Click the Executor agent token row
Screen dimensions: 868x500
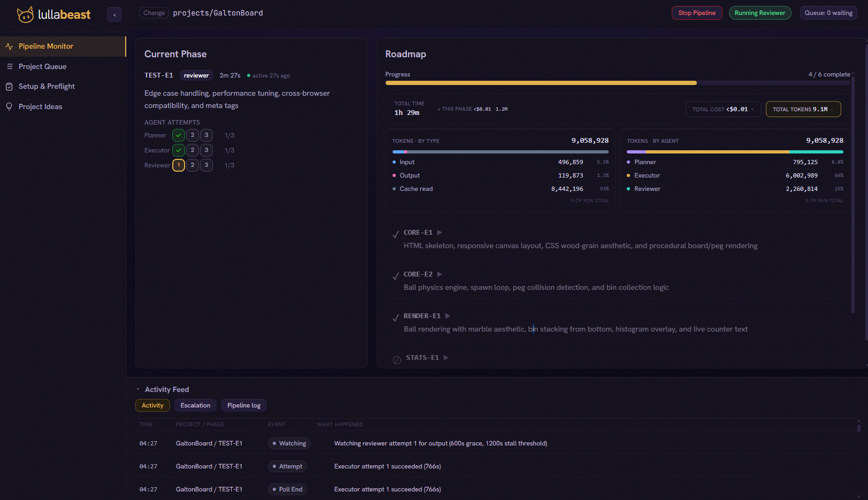click(x=735, y=175)
